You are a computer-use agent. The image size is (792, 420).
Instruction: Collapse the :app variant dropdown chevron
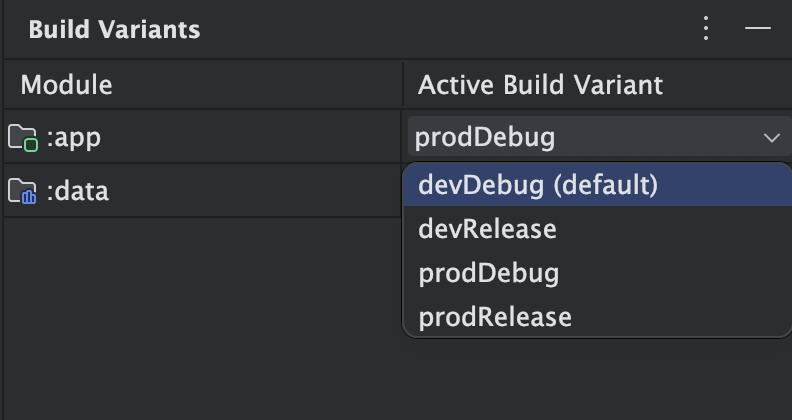click(x=772, y=137)
